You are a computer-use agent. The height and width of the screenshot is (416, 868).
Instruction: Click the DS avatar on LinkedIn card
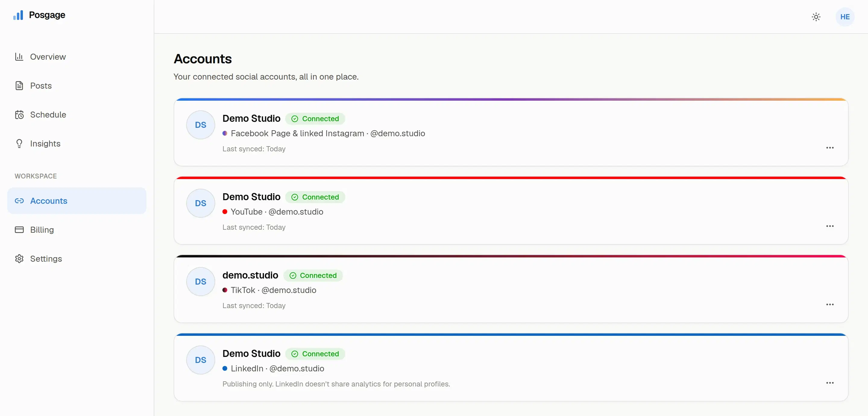pyautogui.click(x=200, y=360)
